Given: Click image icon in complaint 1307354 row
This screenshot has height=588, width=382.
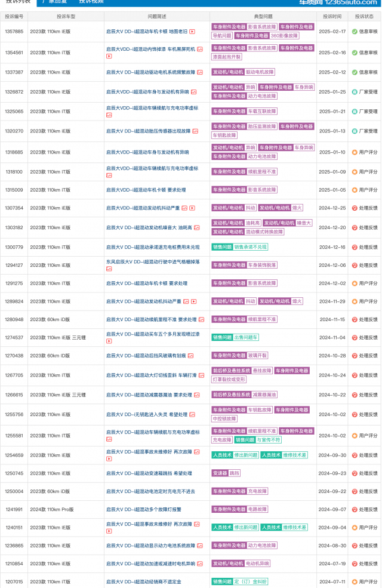Looking at the screenshot, I should pyautogui.click(x=184, y=208).
